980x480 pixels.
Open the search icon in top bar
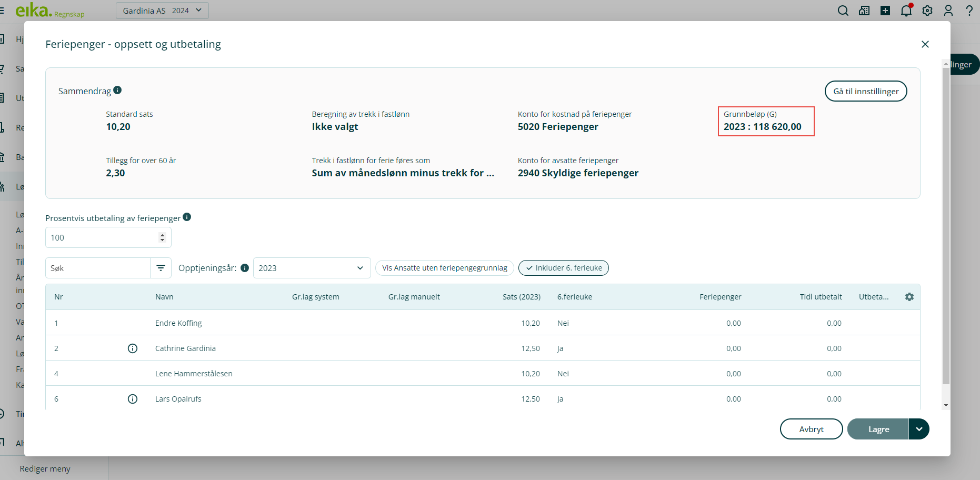pyautogui.click(x=843, y=11)
